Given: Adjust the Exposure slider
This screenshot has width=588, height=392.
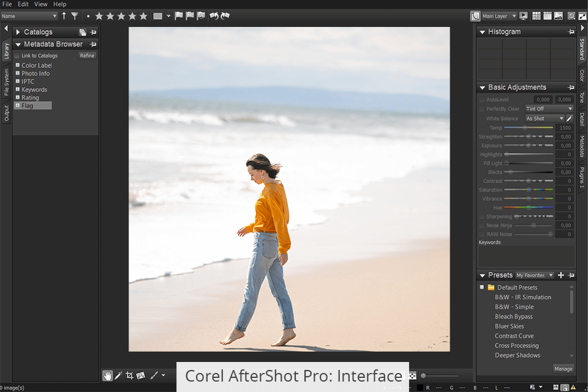Looking at the screenshot, I should pyautogui.click(x=529, y=146).
